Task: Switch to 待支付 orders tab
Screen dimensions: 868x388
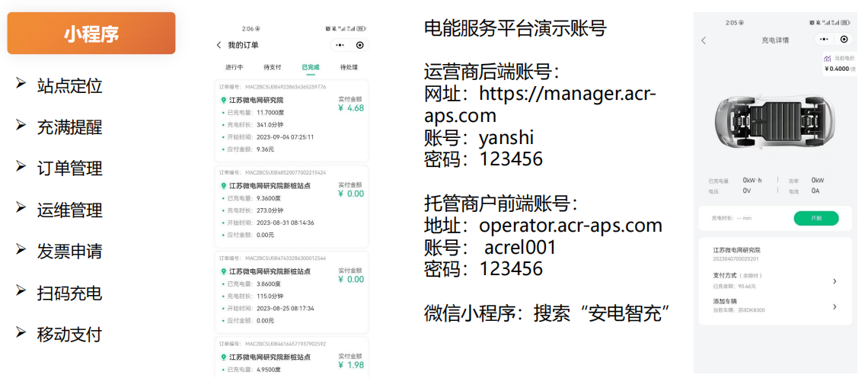Action: (272, 67)
